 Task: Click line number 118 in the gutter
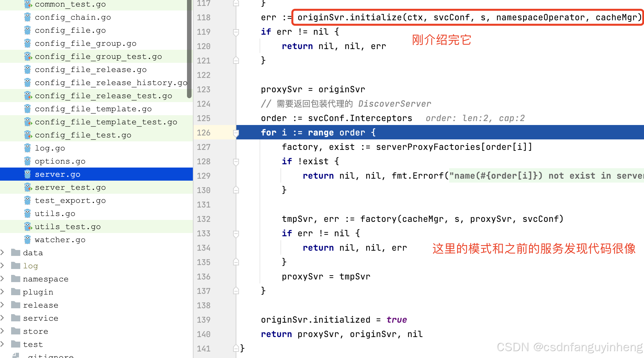pos(204,17)
